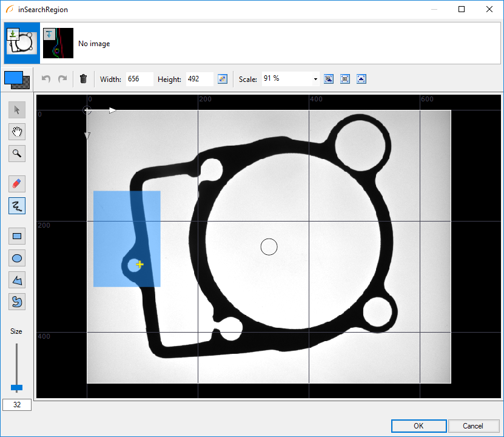The width and height of the screenshot is (504, 437).
Task: Click the Width input field
Action: coord(139,79)
